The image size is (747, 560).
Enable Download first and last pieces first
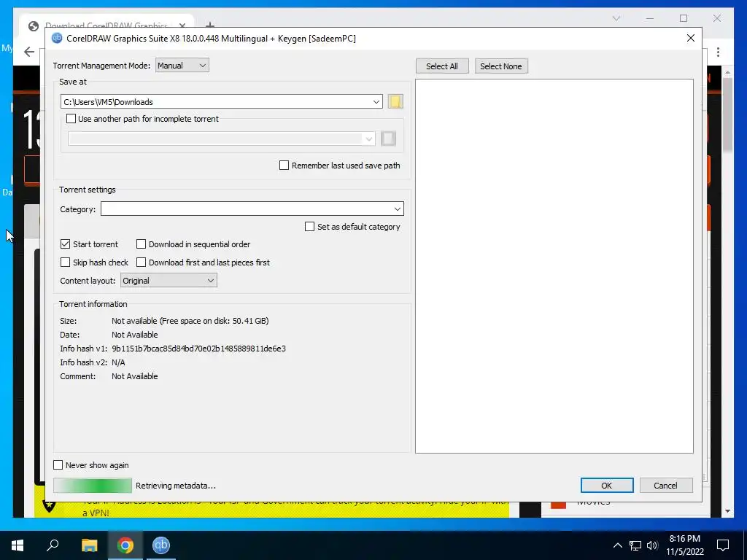141,262
